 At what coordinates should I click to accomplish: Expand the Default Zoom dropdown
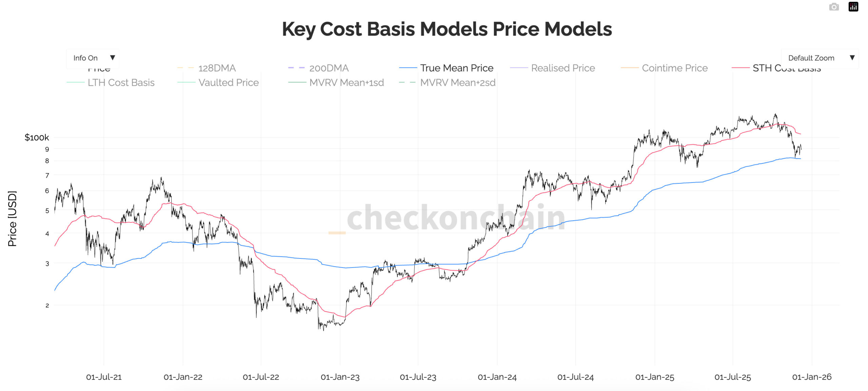811,58
